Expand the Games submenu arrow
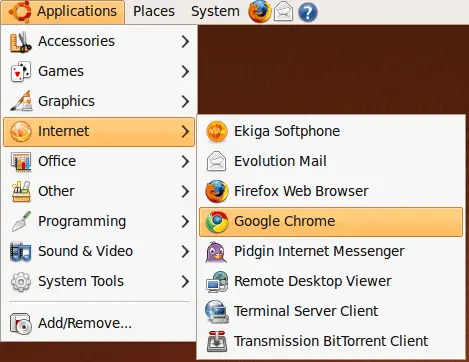The height and width of the screenshot is (362, 469). [185, 71]
